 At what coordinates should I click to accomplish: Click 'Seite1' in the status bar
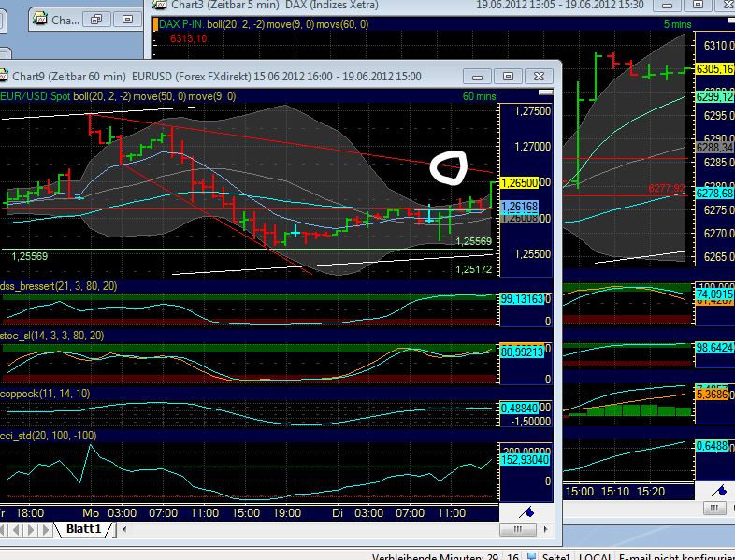coord(556,557)
